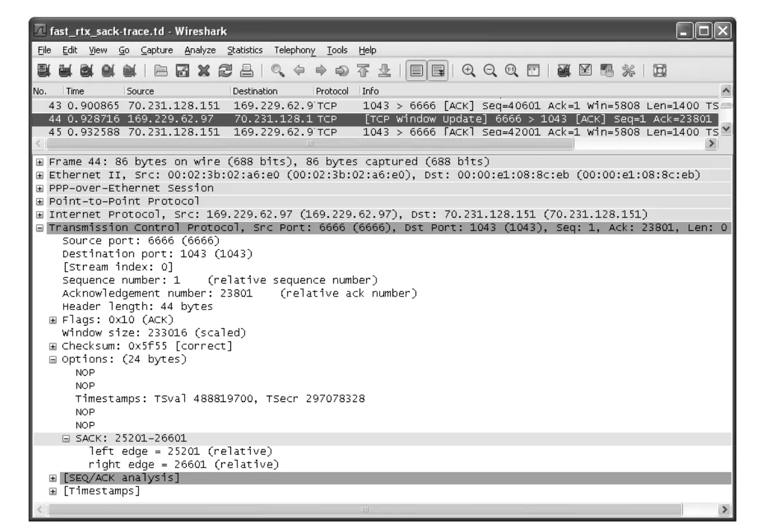This screenshot has height=532, width=765.
Task: Open the Help menu
Action: point(367,50)
